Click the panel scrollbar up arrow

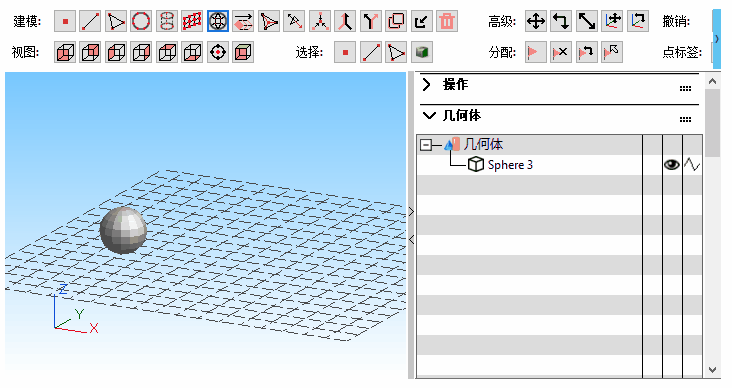tap(712, 82)
